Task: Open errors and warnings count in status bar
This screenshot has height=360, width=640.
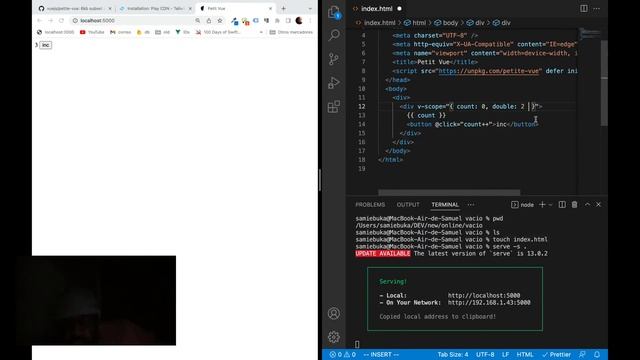Action: (343, 354)
